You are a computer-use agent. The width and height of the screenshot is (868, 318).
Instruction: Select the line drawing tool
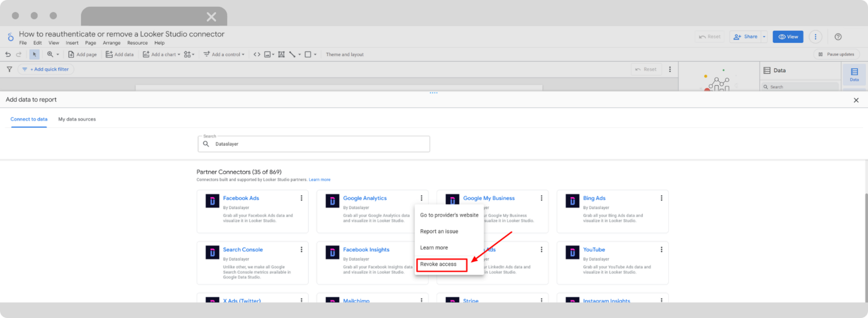(295, 54)
